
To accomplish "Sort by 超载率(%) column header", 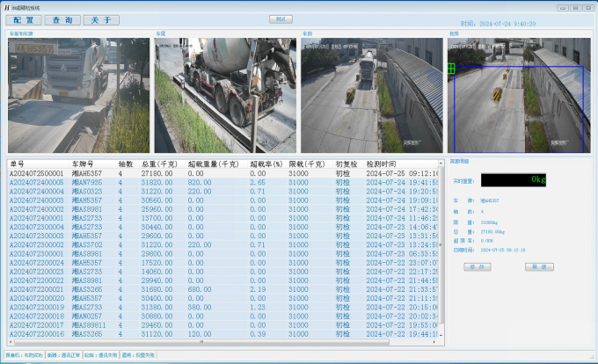I will coord(267,164).
